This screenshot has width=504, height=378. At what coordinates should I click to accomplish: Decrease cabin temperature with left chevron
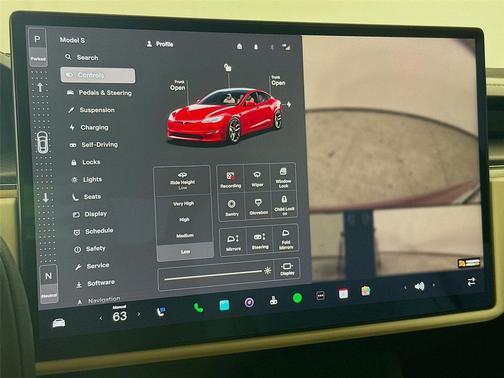click(x=101, y=318)
